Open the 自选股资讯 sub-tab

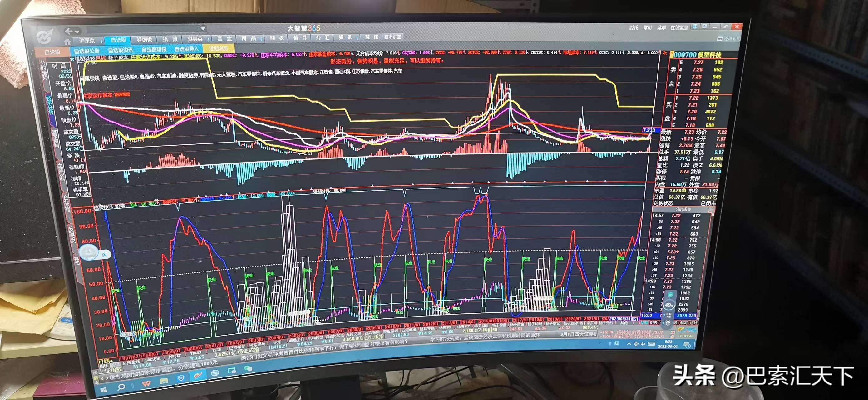[x=120, y=50]
